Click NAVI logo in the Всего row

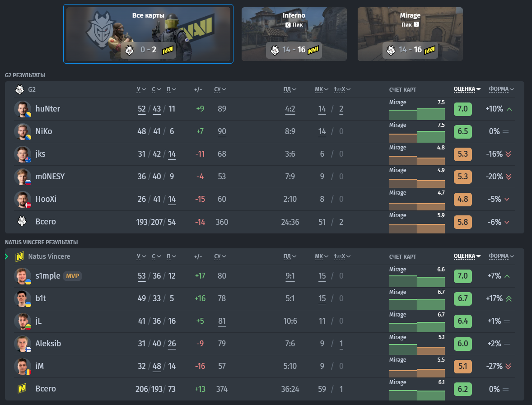[22, 388]
